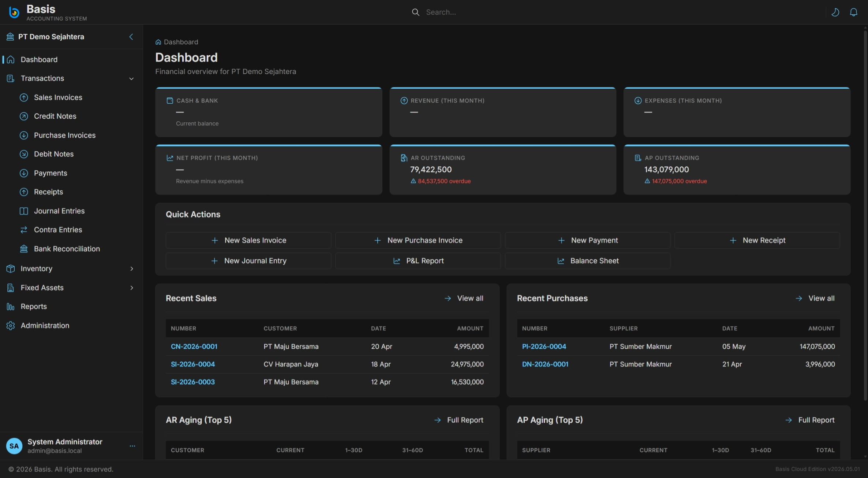Image resolution: width=868 pixels, height=478 pixels.
Task: Click New Purchase Invoice button
Action: (x=418, y=240)
